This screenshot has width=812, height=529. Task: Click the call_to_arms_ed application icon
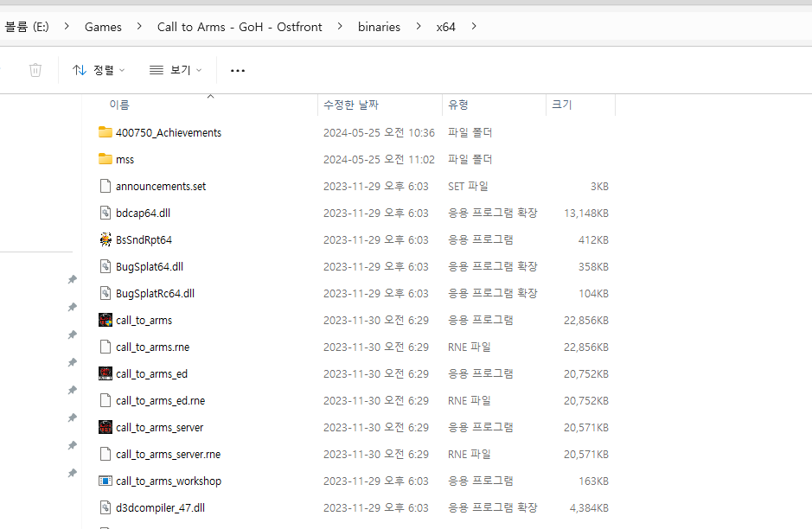(x=105, y=373)
